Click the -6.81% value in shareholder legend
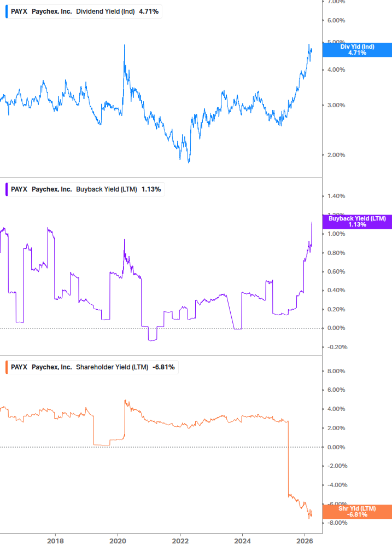This screenshot has height=550, width=392. (163, 367)
